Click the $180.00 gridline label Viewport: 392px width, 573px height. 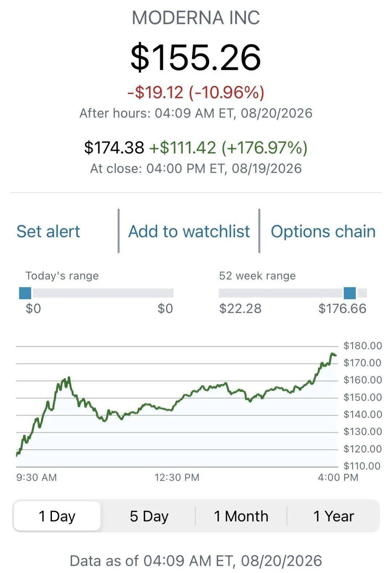[x=363, y=346]
